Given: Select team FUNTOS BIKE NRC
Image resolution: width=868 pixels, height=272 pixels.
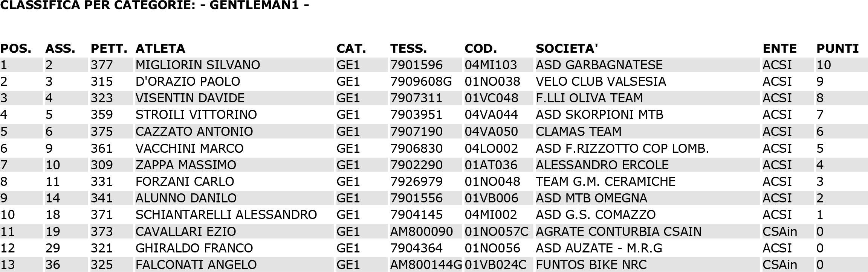Looking at the screenshot, I should coord(591,264).
